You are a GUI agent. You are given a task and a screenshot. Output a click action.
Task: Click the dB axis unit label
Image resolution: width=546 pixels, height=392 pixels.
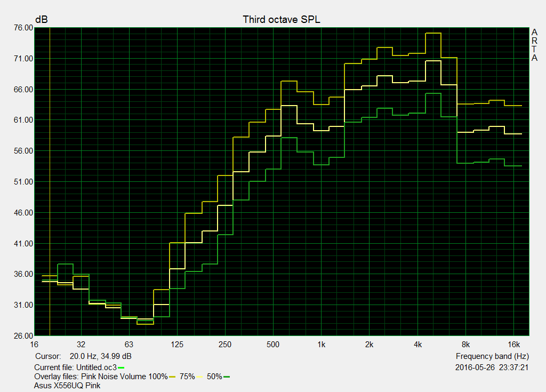pos(42,20)
